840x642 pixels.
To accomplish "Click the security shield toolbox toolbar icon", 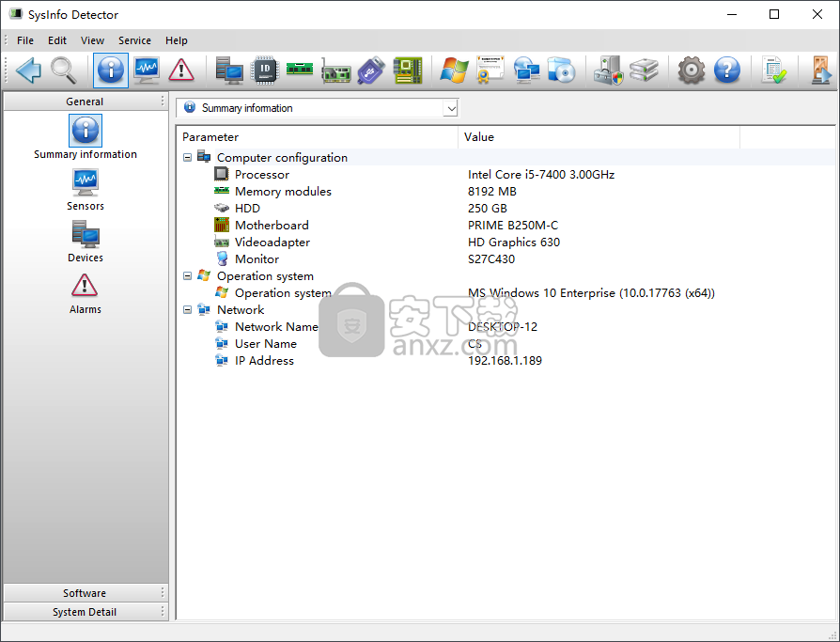I will pyautogui.click(x=609, y=70).
